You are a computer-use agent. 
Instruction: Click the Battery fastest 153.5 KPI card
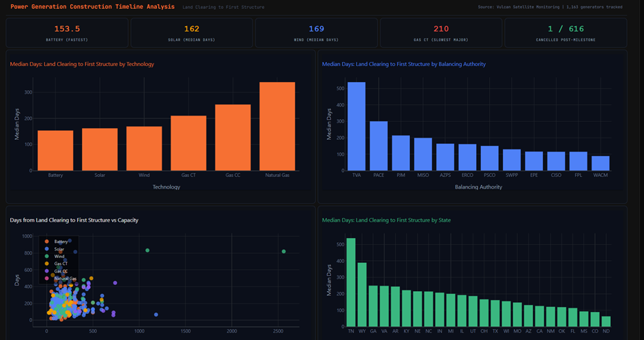pos(67,32)
